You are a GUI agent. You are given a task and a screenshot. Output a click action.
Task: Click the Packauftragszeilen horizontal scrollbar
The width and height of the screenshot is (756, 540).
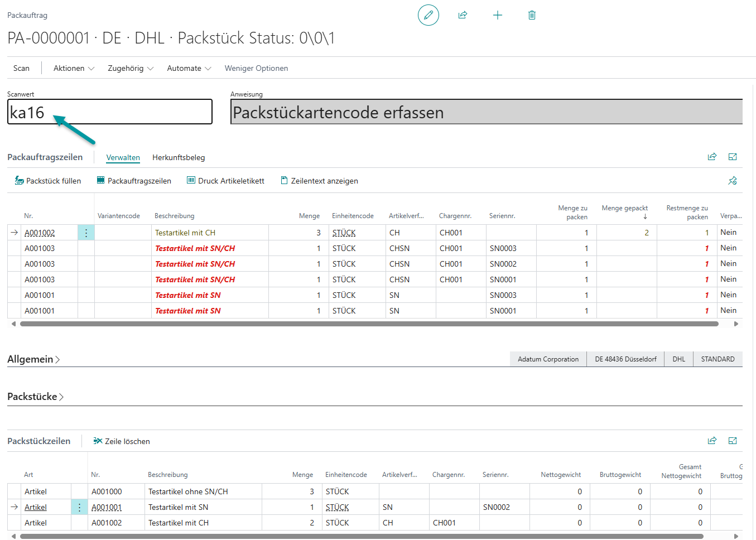pyautogui.click(x=368, y=324)
